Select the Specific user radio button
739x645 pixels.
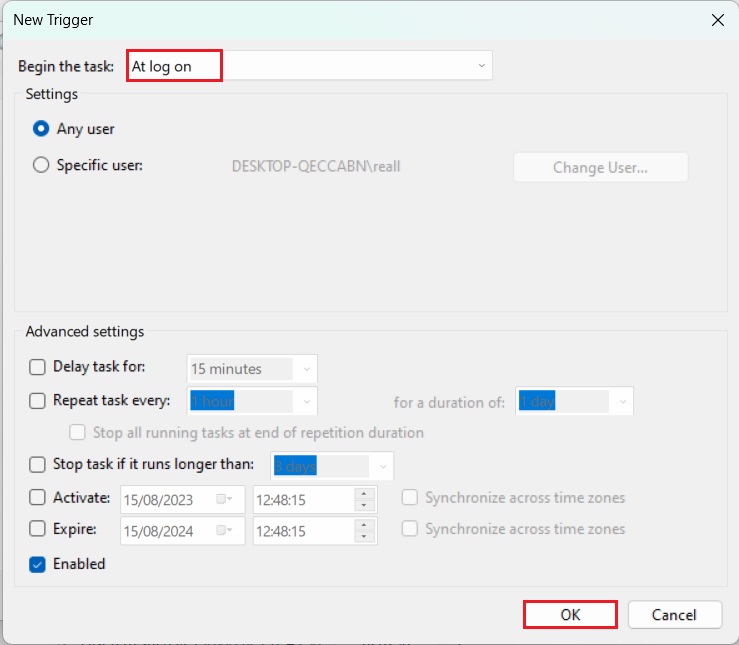pyautogui.click(x=41, y=165)
